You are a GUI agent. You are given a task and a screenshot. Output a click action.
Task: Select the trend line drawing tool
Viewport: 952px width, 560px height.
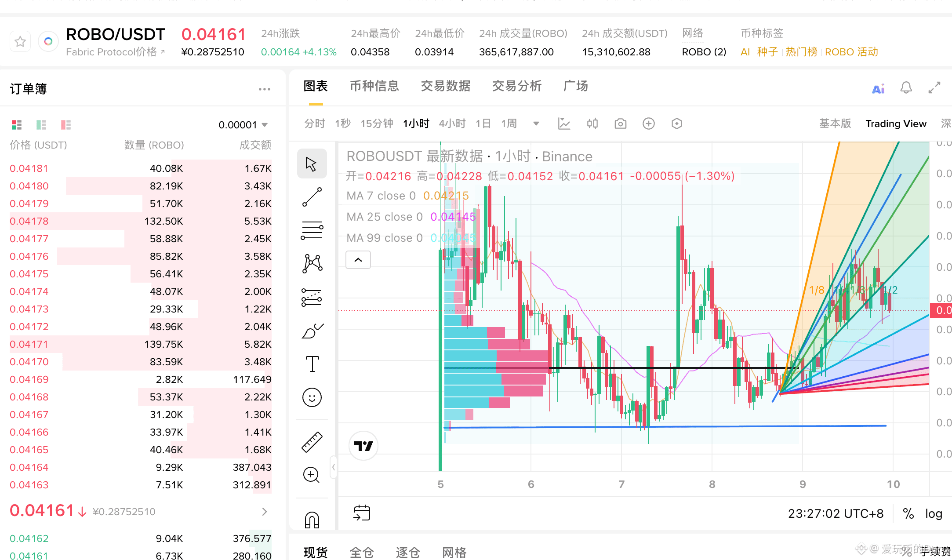[312, 197]
